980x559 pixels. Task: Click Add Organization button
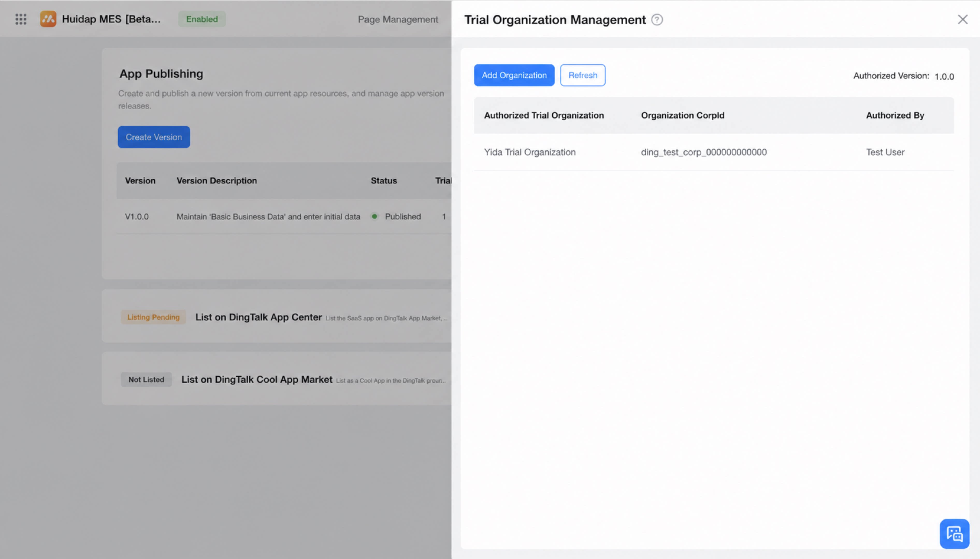click(514, 75)
